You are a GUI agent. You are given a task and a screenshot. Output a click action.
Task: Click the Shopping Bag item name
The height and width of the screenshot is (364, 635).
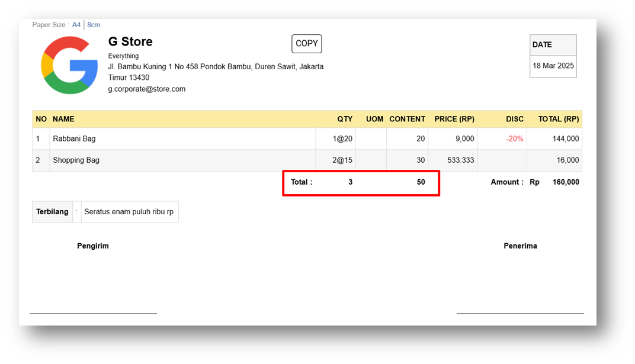76,160
